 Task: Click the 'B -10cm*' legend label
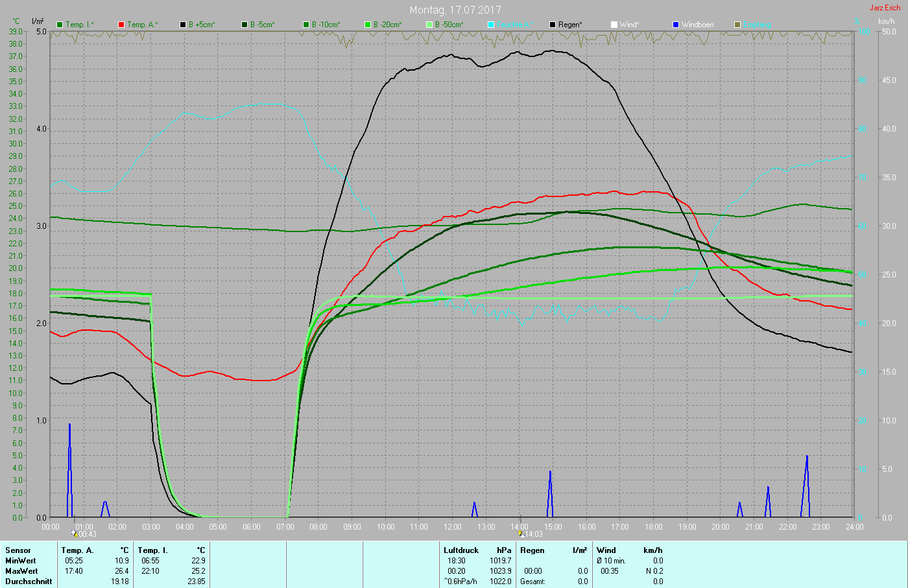tap(326, 25)
